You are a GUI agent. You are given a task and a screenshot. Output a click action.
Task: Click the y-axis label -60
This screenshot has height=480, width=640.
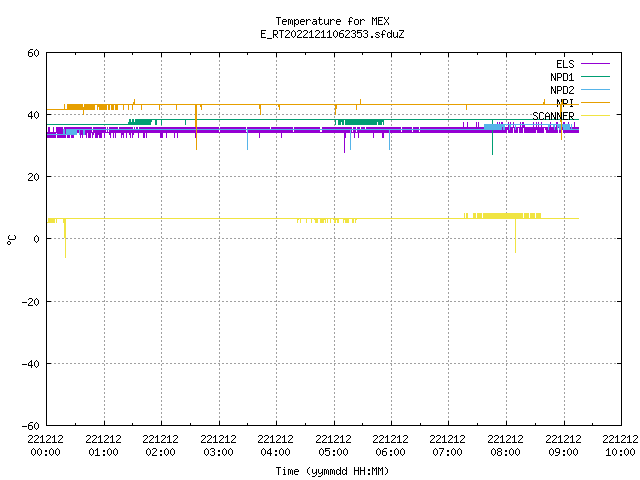coord(31,426)
